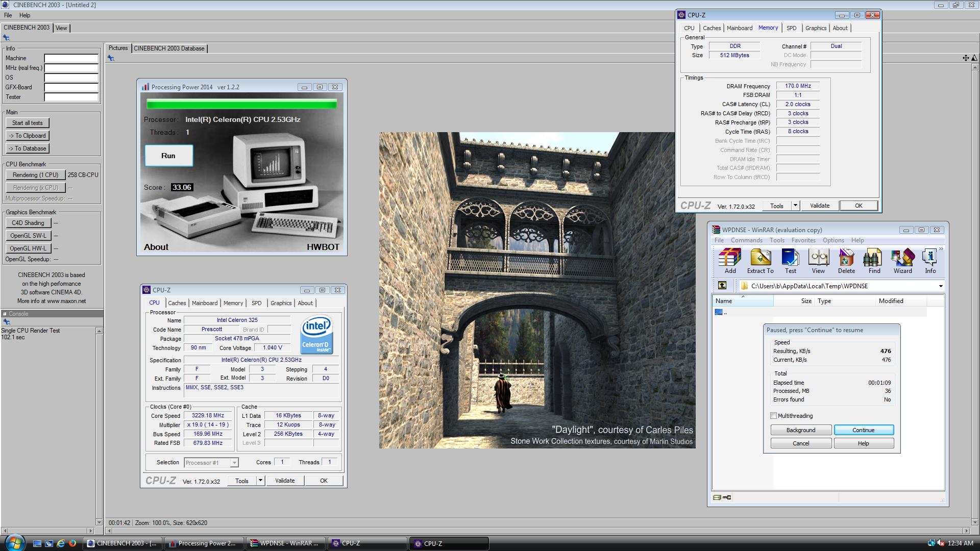Screen dimensions: 980x551
Task: Click WinRAR Find binoculars icon
Action: [x=874, y=261]
